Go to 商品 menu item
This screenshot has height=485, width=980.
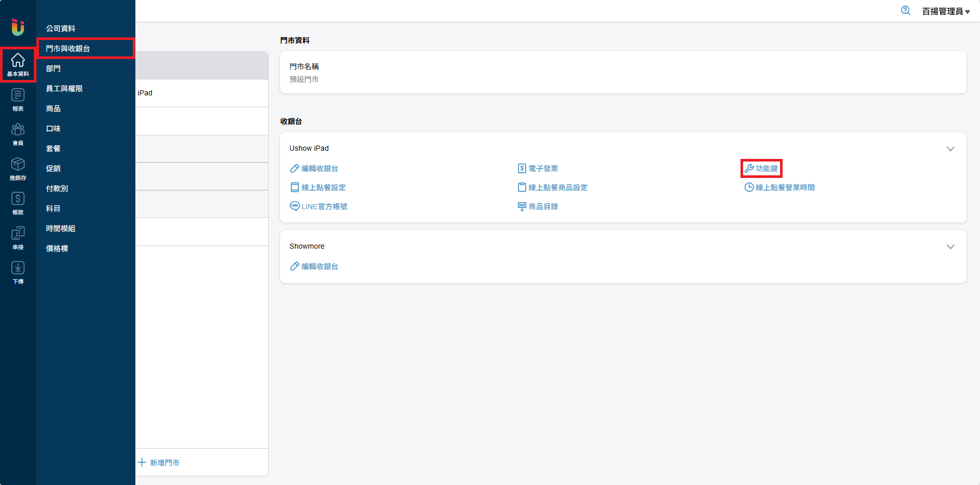click(x=53, y=109)
